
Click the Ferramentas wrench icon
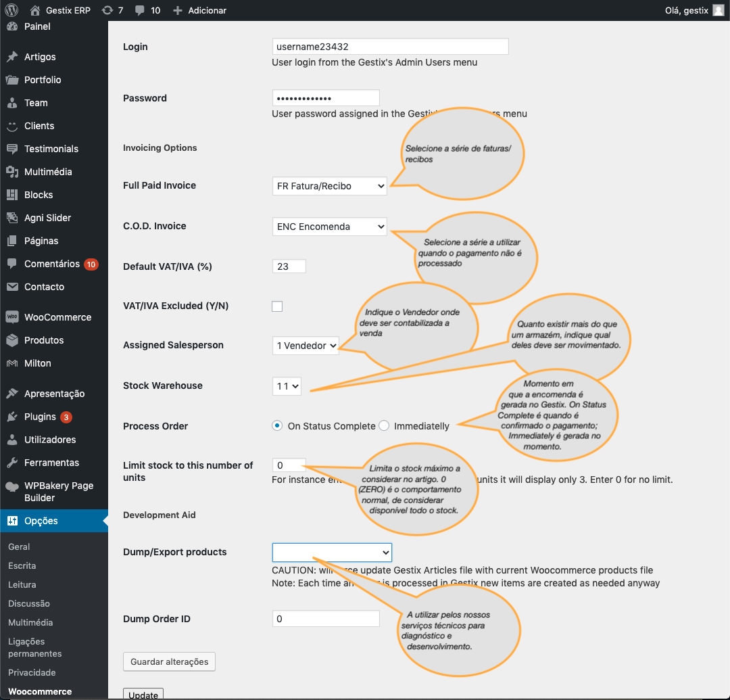(12, 463)
